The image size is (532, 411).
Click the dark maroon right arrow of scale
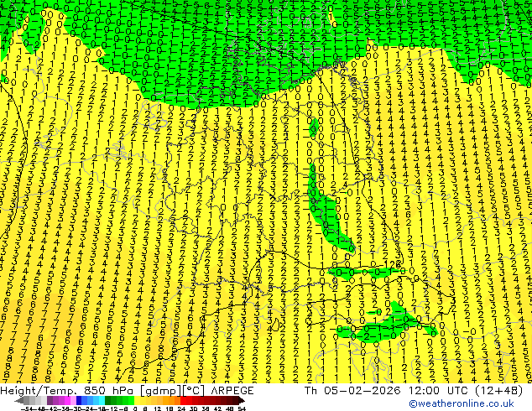(x=242, y=401)
